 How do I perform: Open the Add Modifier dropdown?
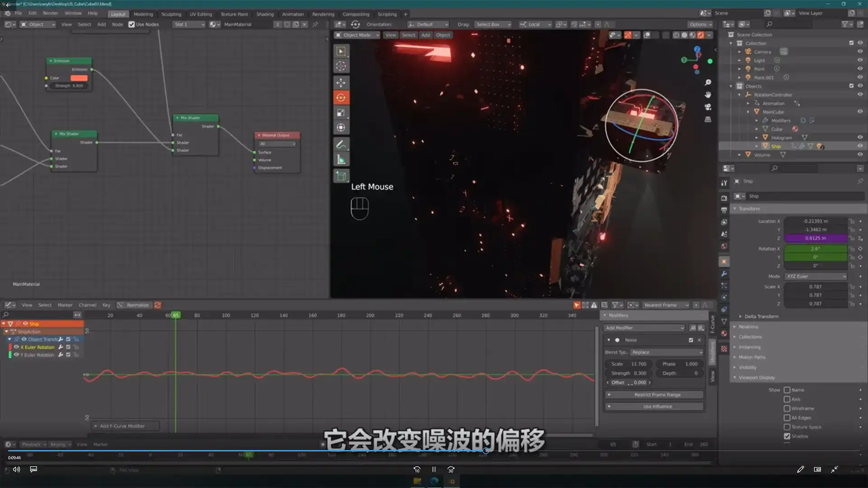pyautogui.click(x=644, y=328)
